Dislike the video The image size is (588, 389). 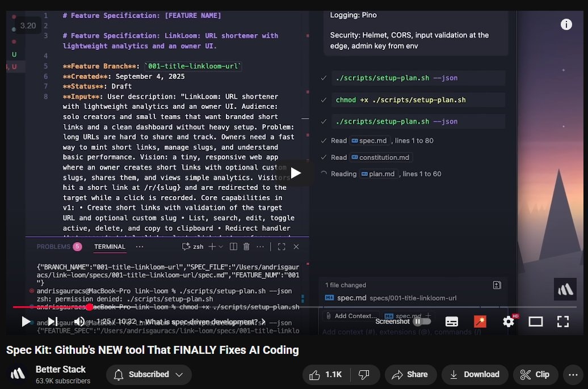point(364,374)
